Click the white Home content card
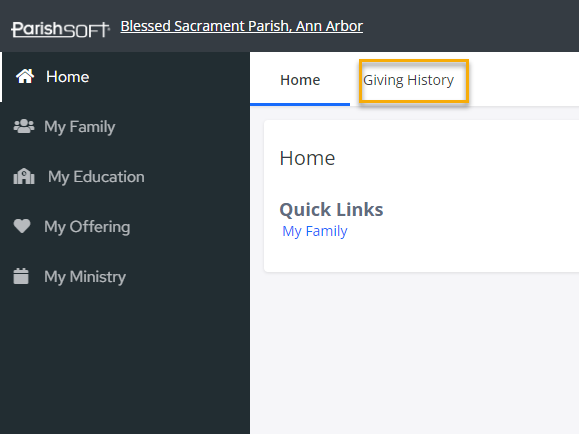 [x=421, y=196]
